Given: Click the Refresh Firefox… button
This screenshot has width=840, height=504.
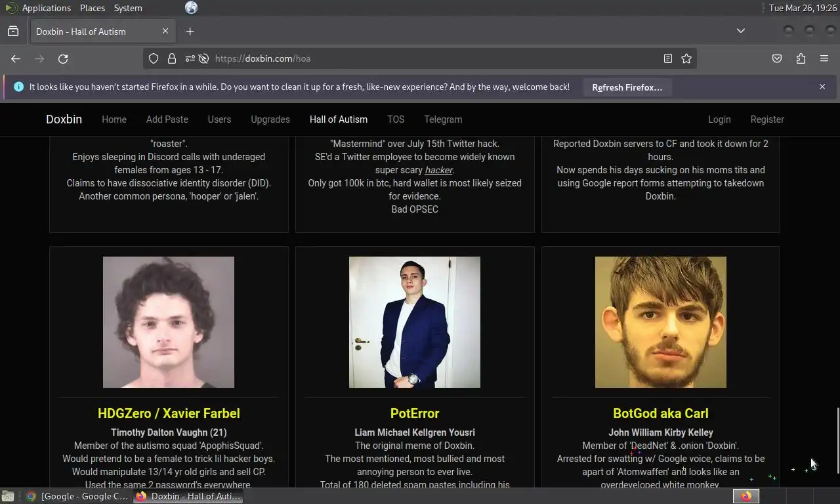Looking at the screenshot, I should [x=627, y=87].
